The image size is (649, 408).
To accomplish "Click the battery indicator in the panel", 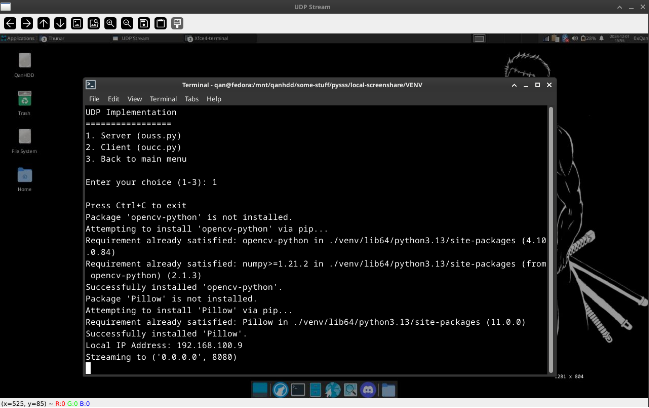I will pyautogui.click(x=588, y=38).
